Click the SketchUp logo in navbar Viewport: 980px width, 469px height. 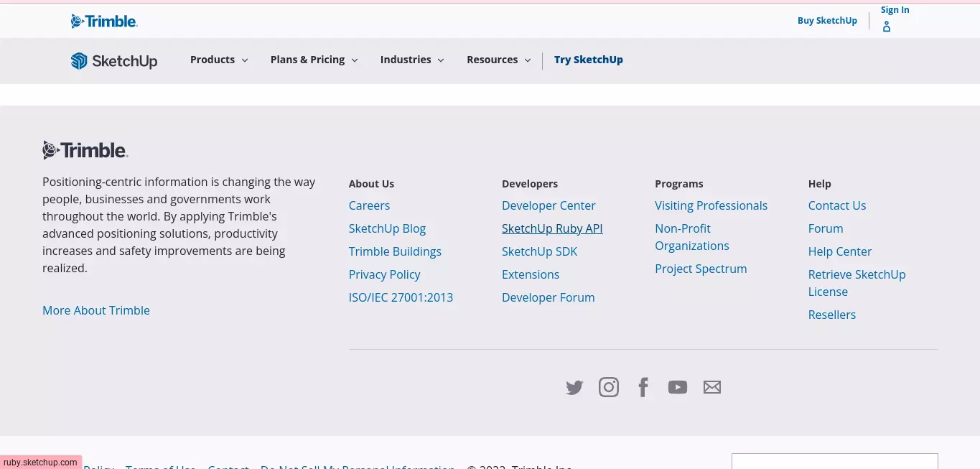point(114,60)
